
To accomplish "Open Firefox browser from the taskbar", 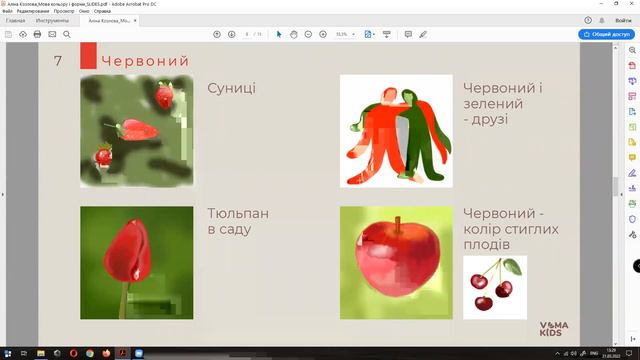I will coord(106,353).
